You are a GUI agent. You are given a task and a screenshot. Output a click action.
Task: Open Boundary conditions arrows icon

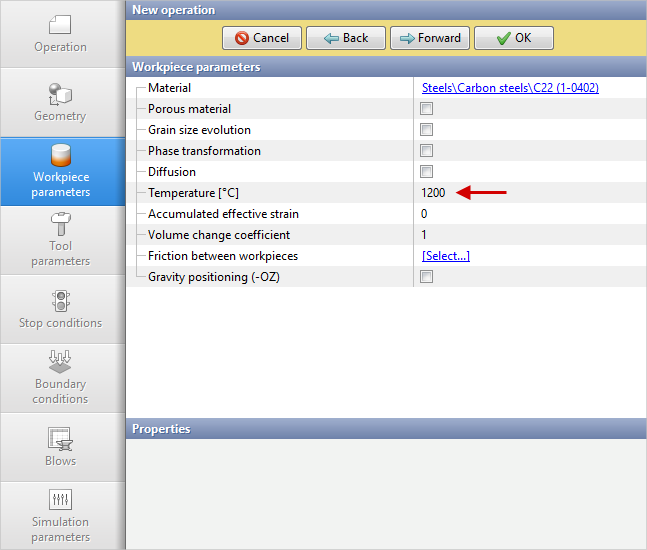pos(60,361)
